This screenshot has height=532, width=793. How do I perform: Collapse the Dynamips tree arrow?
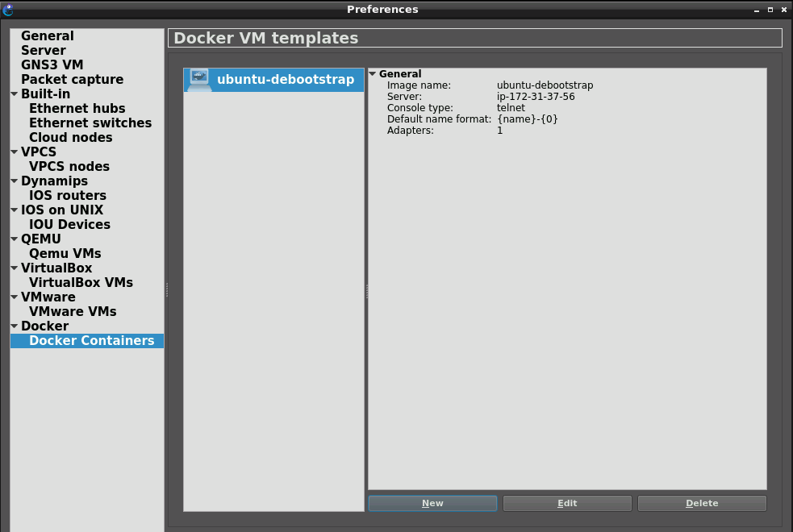pos(15,181)
